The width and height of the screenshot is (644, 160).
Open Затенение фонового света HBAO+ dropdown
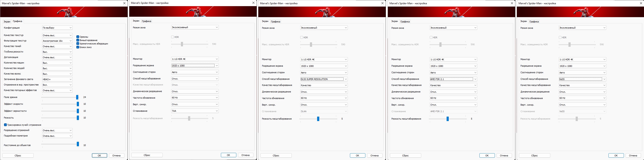[x=57, y=79]
